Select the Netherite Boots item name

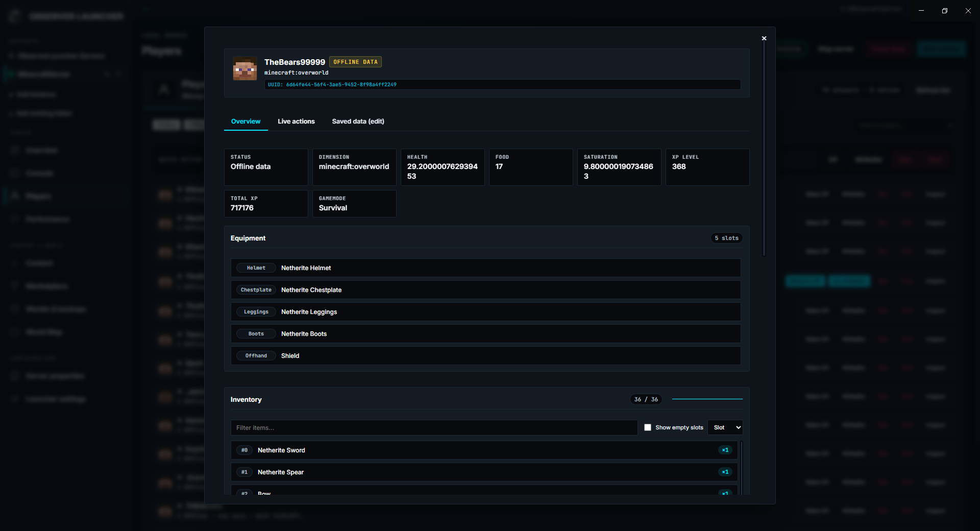(x=304, y=334)
